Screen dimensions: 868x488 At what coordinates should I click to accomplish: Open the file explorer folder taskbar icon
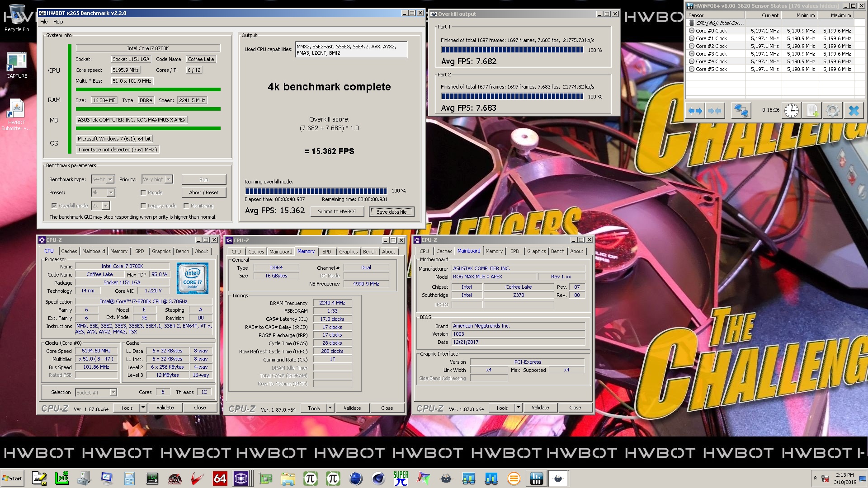click(288, 479)
